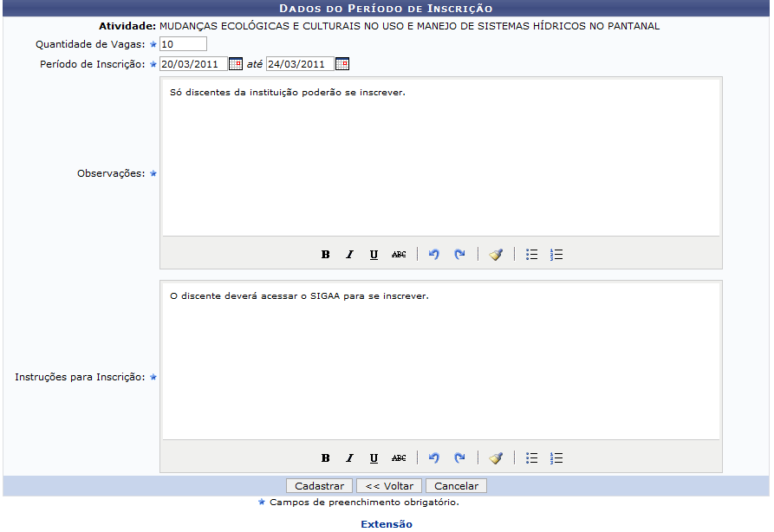Toggle underline in Observações editor
The width and height of the screenshot is (774, 532).
pos(374,255)
